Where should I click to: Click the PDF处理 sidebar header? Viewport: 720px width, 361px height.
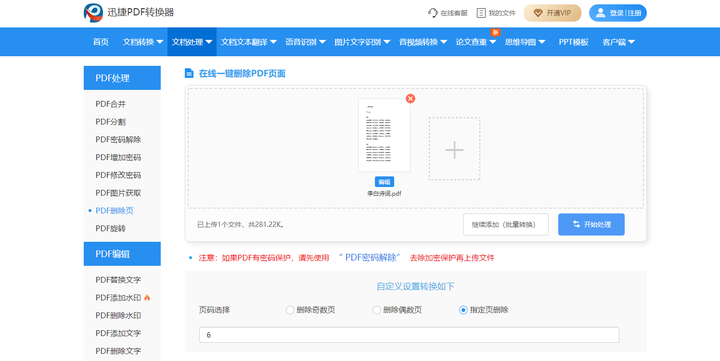[122, 78]
